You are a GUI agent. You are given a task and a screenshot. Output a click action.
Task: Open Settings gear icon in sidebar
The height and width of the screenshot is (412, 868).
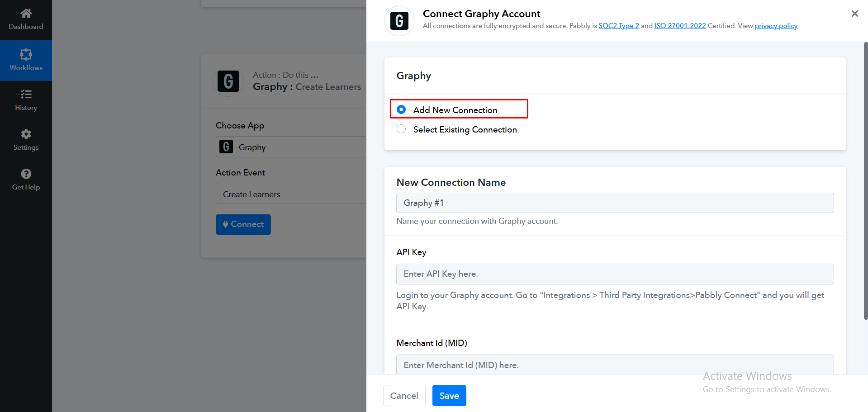click(26, 134)
